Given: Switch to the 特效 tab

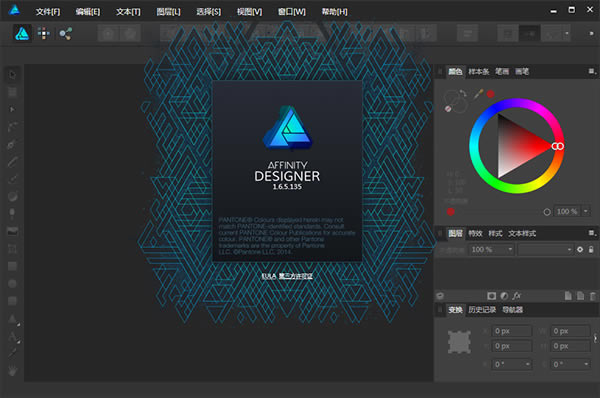Looking at the screenshot, I should (x=475, y=233).
